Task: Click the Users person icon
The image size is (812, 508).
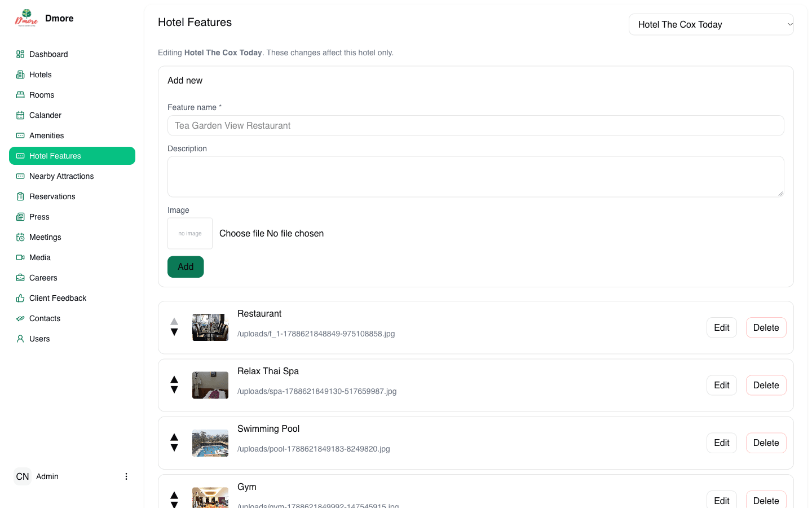Action: (x=20, y=339)
